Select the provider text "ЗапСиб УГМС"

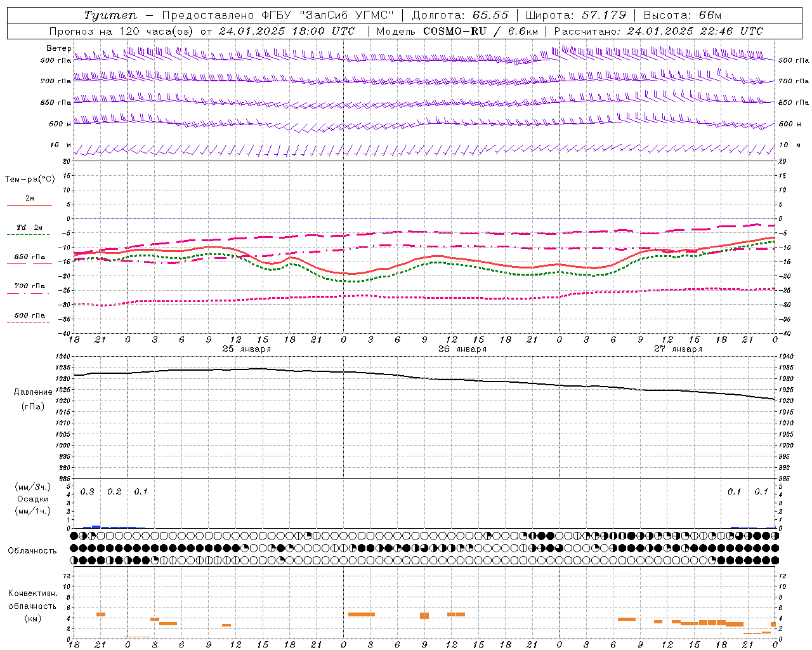(x=345, y=15)
